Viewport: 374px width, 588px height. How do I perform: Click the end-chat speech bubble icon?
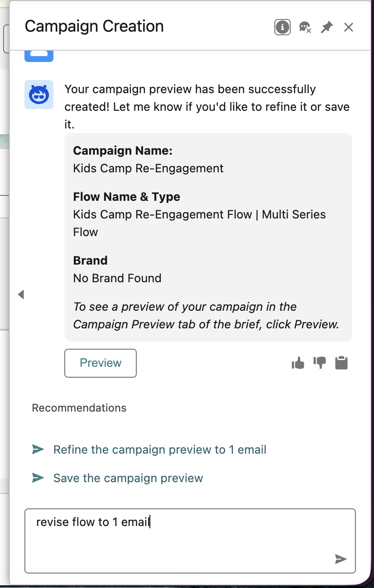(305, 27)
